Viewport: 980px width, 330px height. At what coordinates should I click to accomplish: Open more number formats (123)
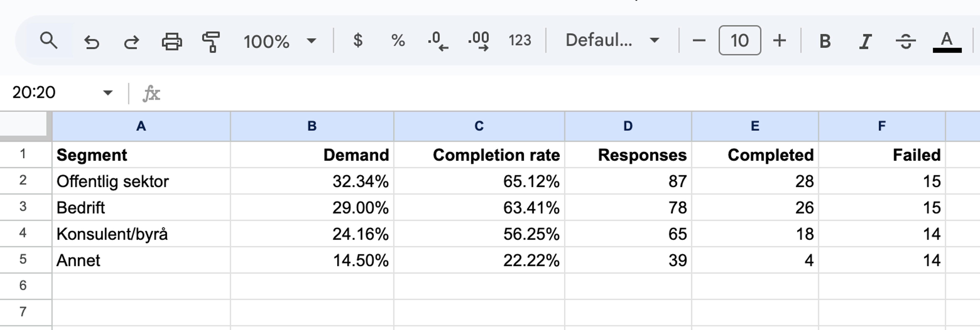[520, 40]
